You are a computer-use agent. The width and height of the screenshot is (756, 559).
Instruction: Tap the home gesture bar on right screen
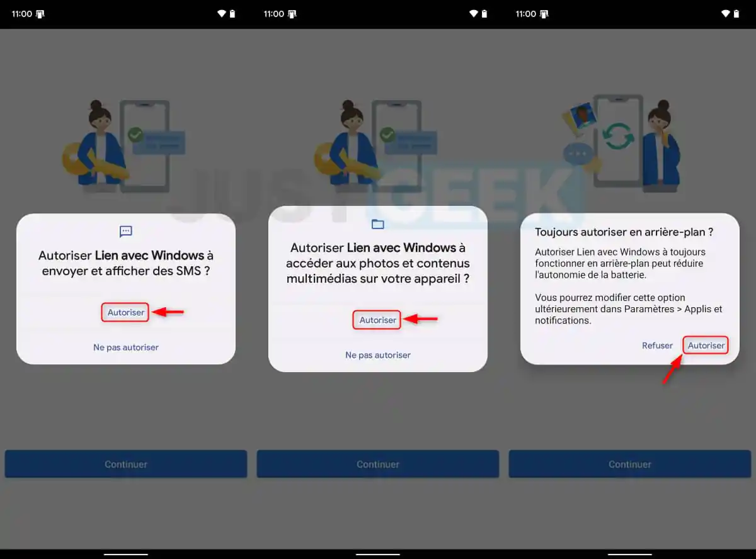(x=630, y=555)
